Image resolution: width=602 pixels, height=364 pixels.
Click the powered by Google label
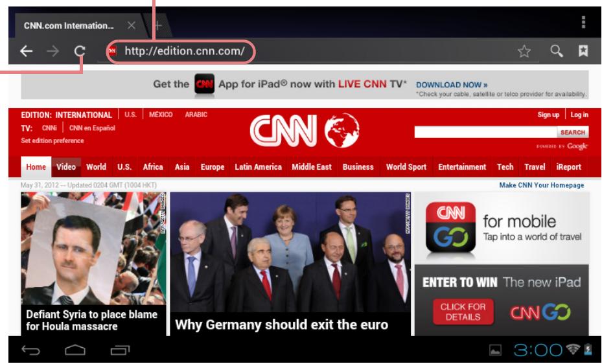tap(562, 146)
